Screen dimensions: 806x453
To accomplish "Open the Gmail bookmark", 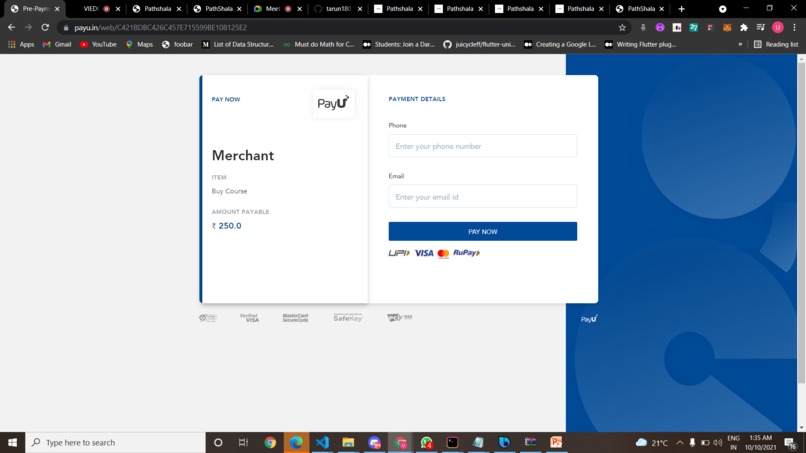I will [57, 45].
